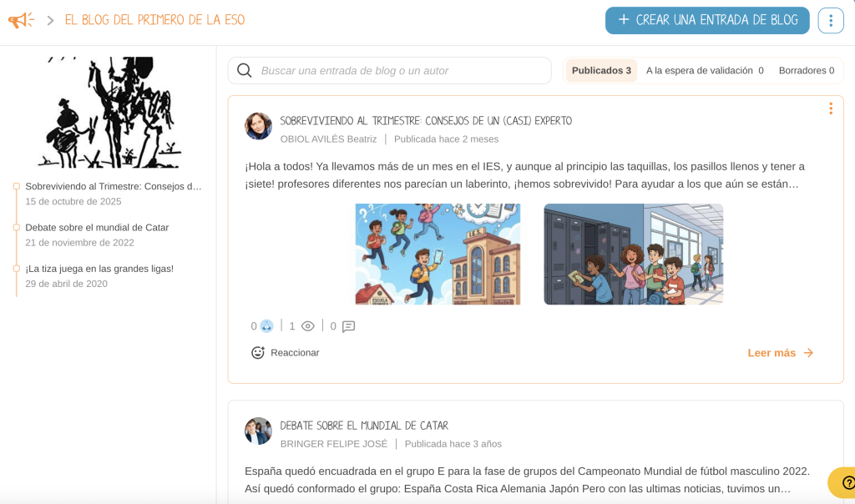Click OBIOL AVILÉS Beatriz's profile avatar

(258, 126)
